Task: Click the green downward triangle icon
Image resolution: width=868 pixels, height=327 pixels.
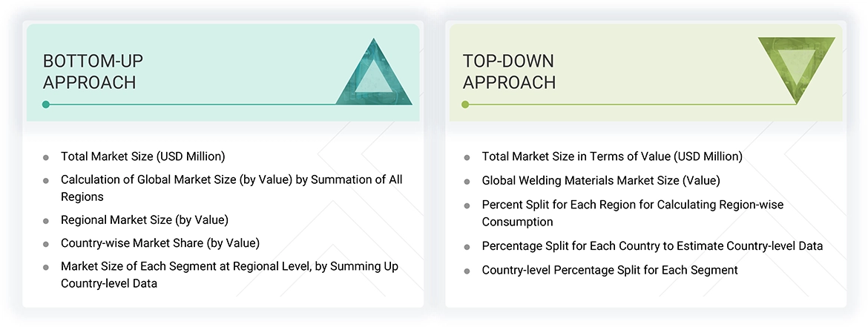Action: [x=796, y=68]
